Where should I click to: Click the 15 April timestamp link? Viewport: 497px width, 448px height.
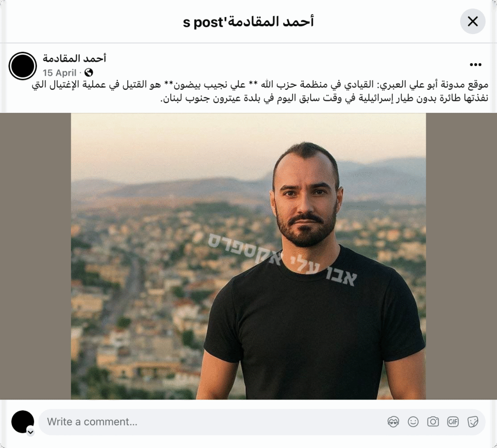pos(60,73)
